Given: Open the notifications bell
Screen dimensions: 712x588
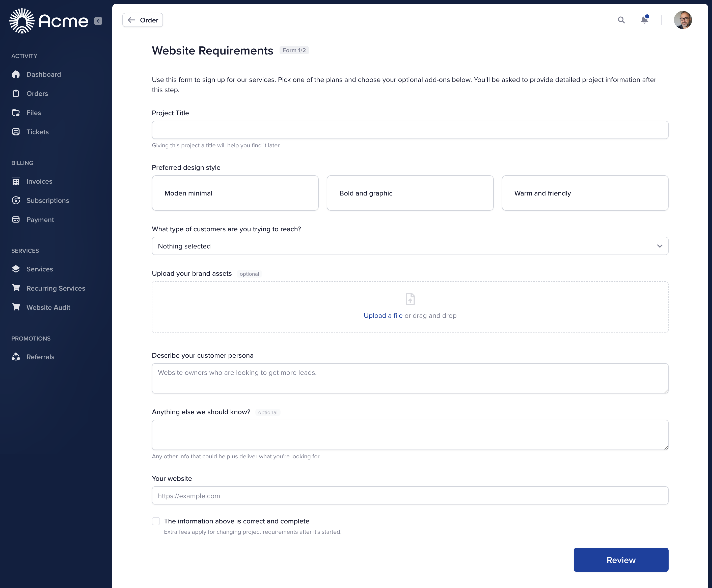Looking at the screenshot, I should [x=645, y=20].
